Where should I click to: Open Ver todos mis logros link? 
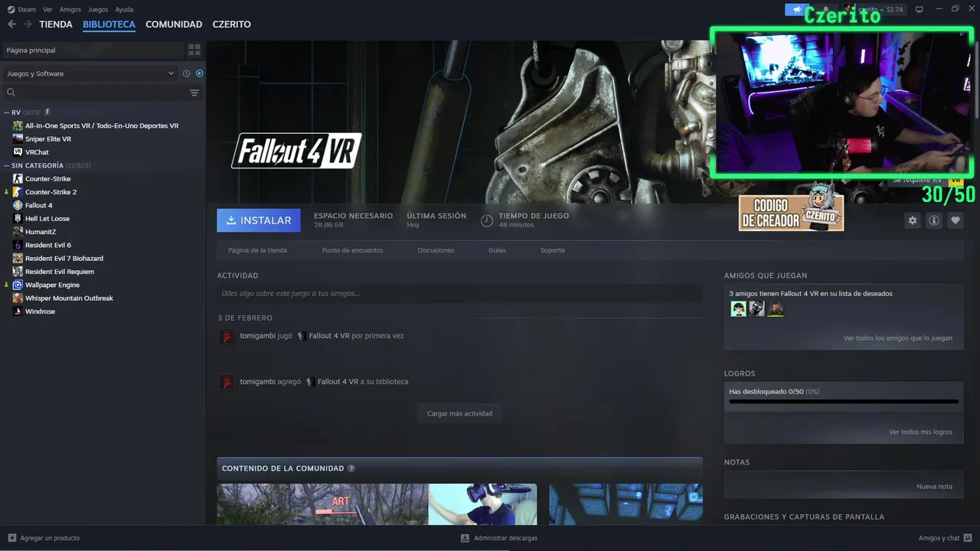pos(920,432)
